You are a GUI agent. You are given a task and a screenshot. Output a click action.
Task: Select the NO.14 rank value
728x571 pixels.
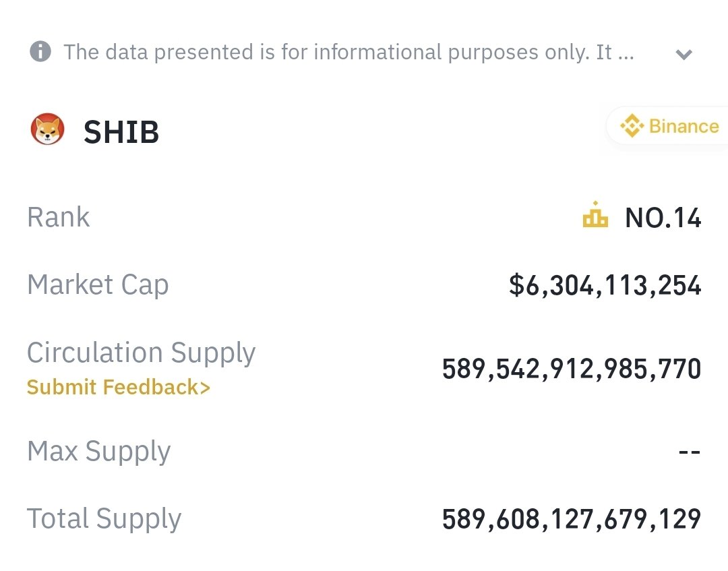point(663,218)
